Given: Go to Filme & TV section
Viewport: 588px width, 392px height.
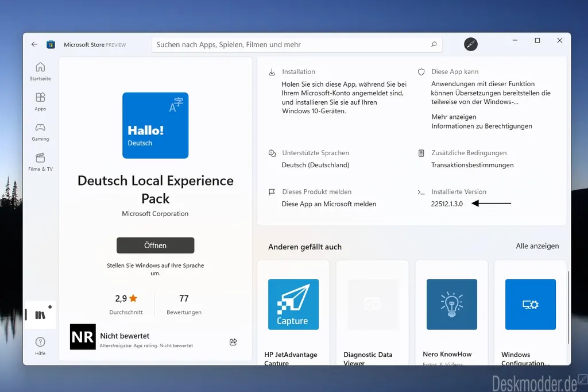Looking at the screenshot, I should [40, 162].
